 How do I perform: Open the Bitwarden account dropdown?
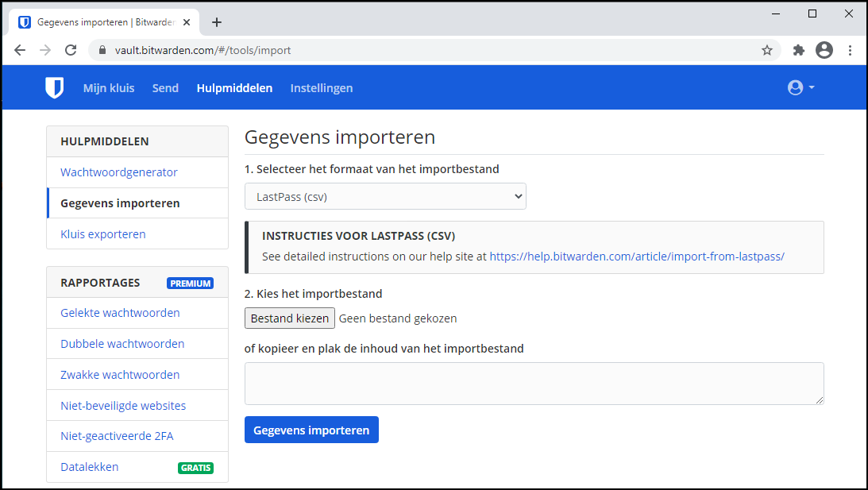pyautogui.click(x=801, y=87)
